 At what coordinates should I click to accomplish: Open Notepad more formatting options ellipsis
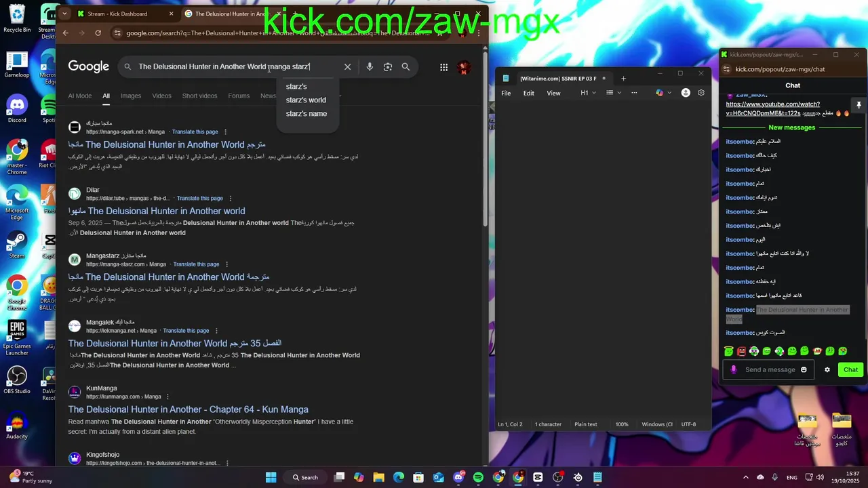[x=634, y=93]
